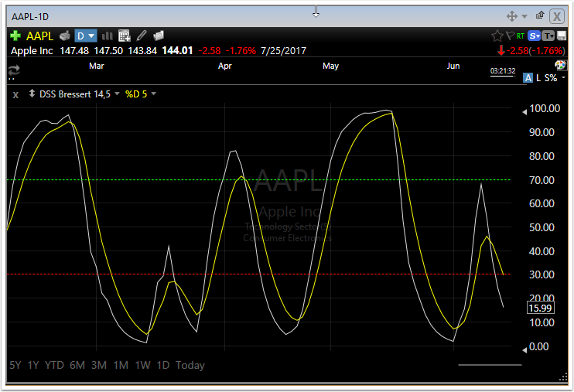Click the 7/25/2017 date text
This screenshot has width=574, height=392.
[x=283, y=50]
